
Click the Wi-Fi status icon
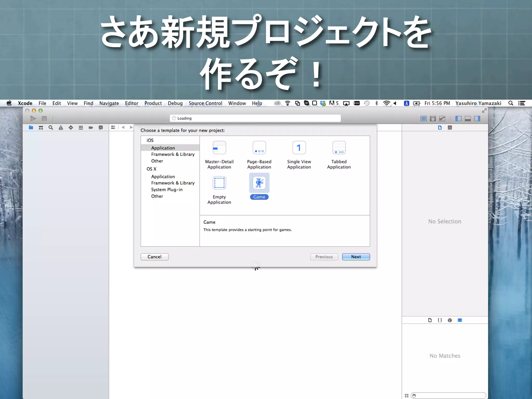[387, 103]
